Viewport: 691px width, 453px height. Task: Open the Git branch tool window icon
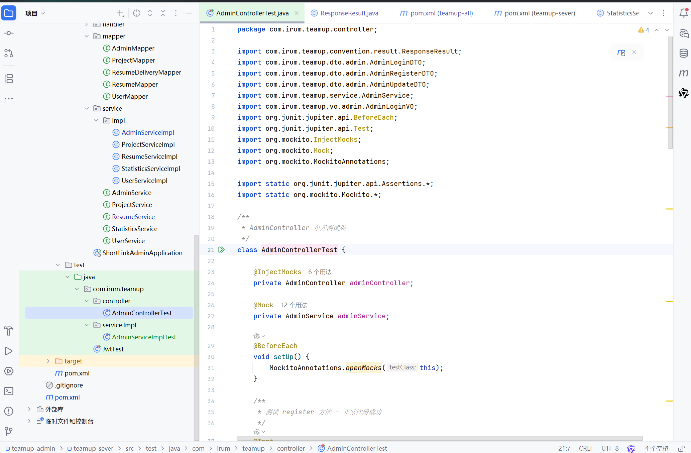coord(8,431)
